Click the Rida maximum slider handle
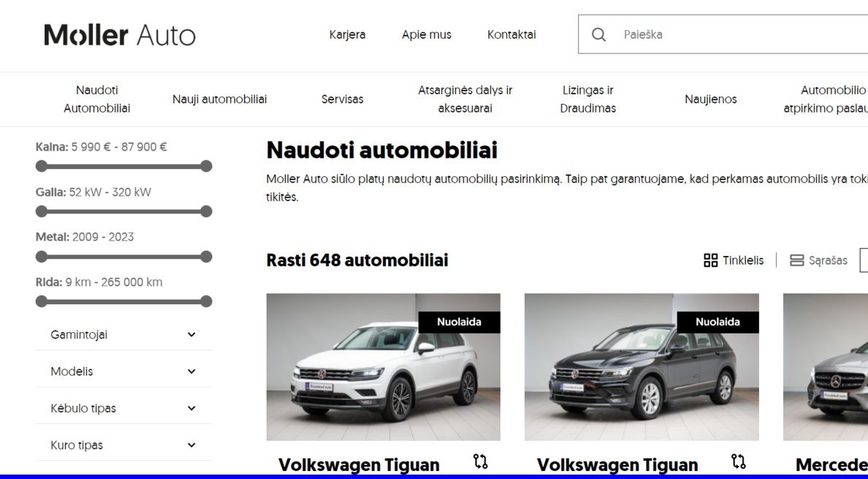 (x=206, y=301)
